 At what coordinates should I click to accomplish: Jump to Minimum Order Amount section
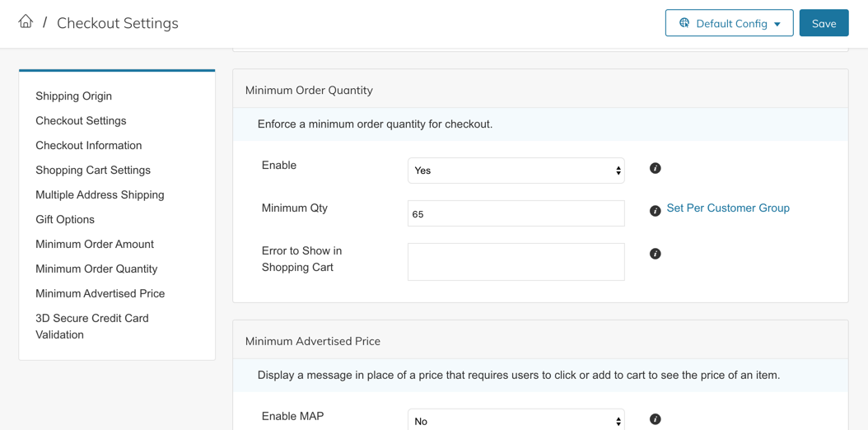95,244
